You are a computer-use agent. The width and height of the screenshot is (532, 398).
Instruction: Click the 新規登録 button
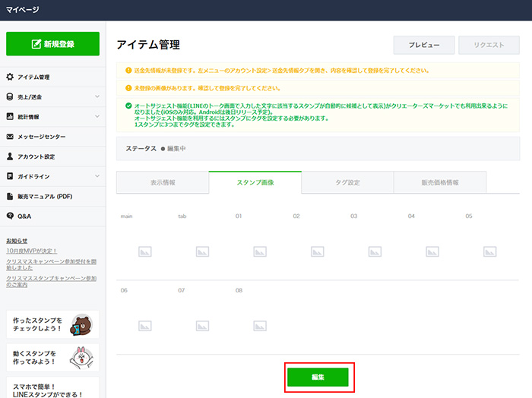[52, 44]
